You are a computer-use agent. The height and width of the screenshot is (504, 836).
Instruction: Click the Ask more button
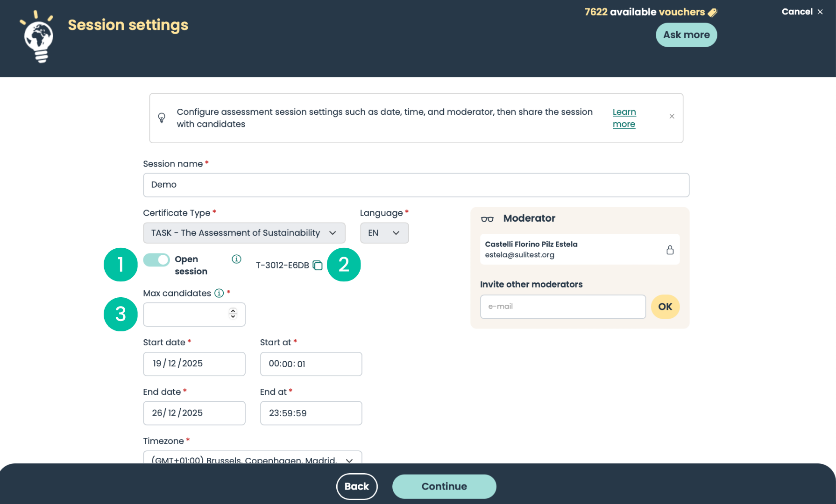click(686, 35)
